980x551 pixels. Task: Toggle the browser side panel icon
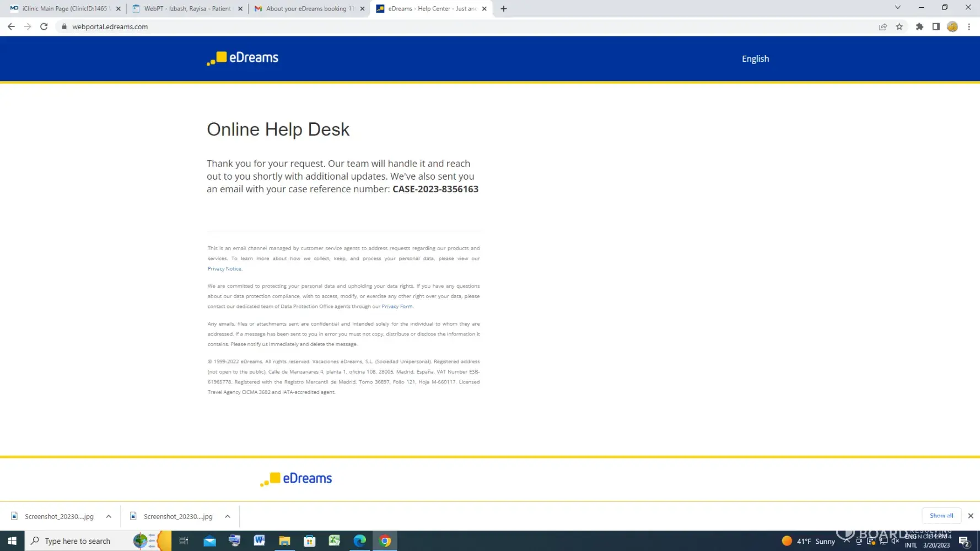(x=935, y=26)
